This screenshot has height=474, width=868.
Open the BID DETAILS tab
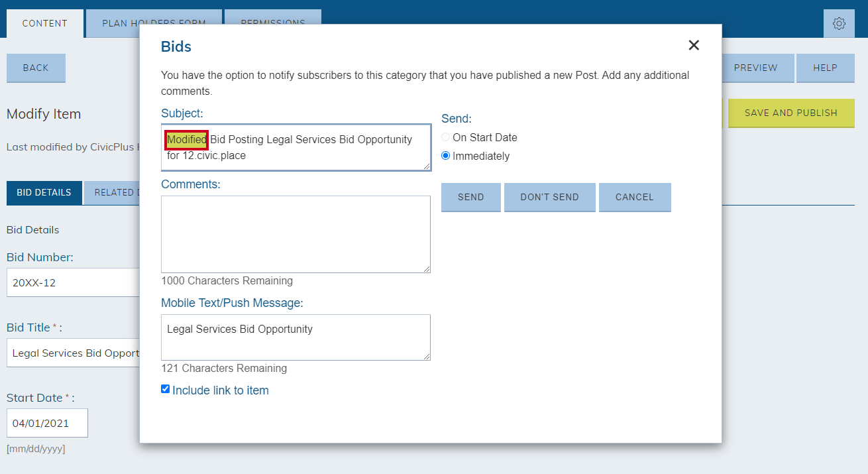tap(44, 193)
